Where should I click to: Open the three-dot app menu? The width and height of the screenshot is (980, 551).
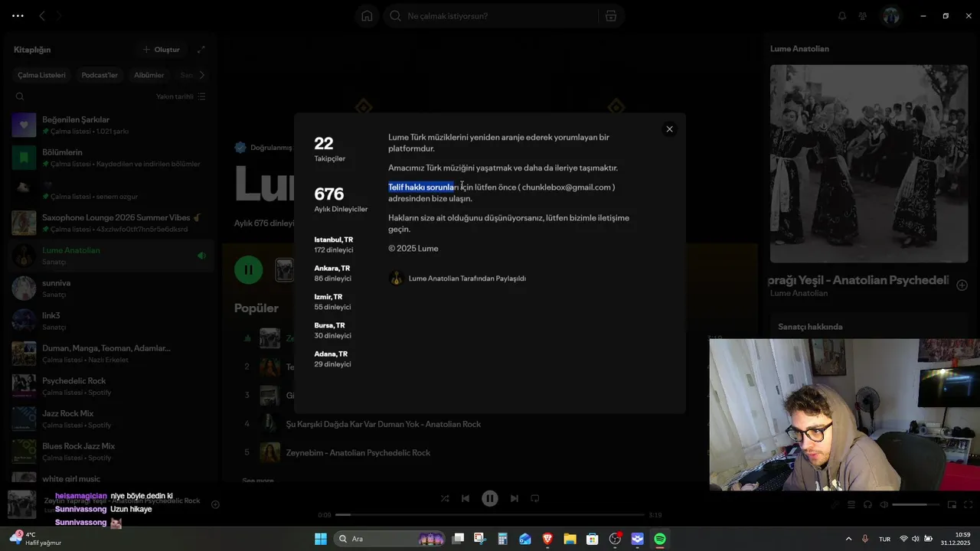18,16
